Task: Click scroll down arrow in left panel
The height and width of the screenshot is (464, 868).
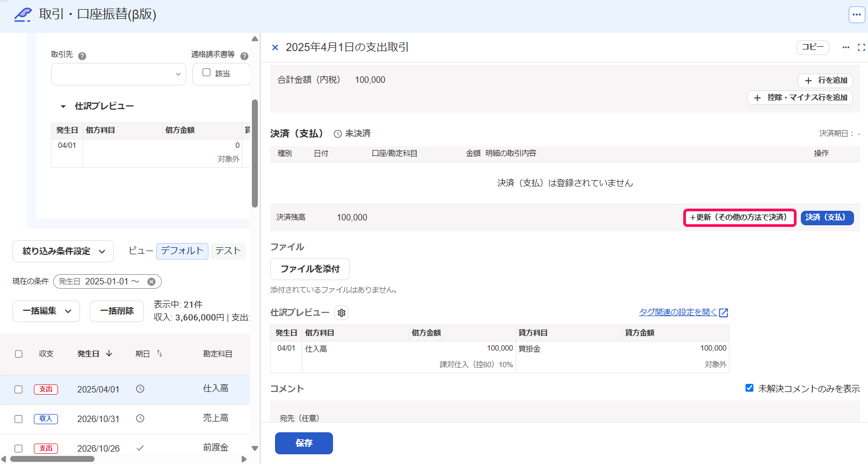Action: click(x=255, y=448)
